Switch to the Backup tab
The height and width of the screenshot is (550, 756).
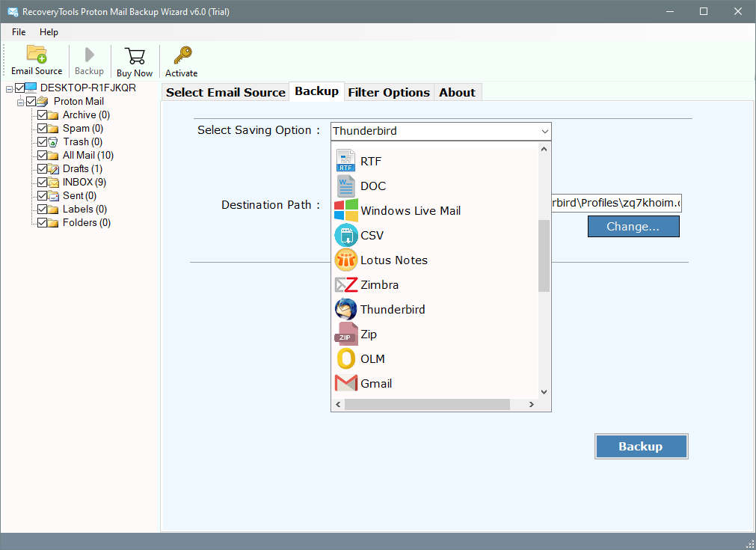316,91
